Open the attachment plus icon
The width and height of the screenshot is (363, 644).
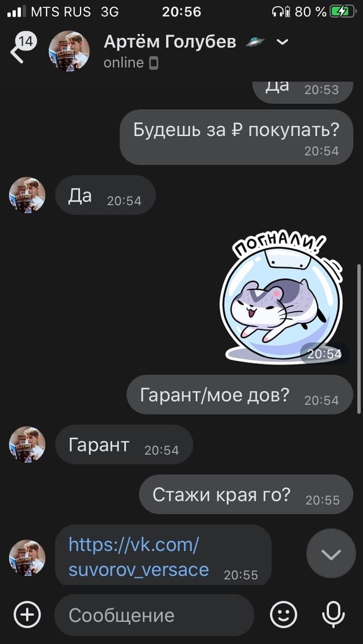coord(27,615)
